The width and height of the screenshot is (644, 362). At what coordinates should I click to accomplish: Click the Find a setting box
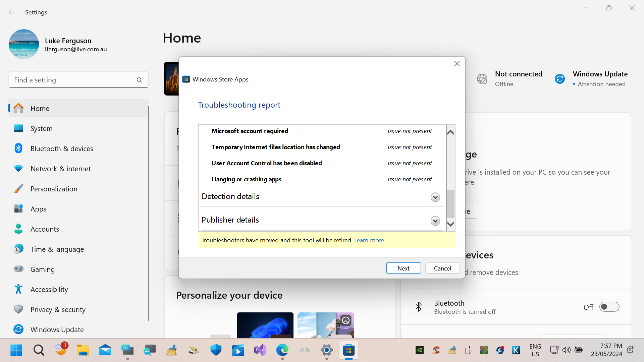tap(78, 80)
